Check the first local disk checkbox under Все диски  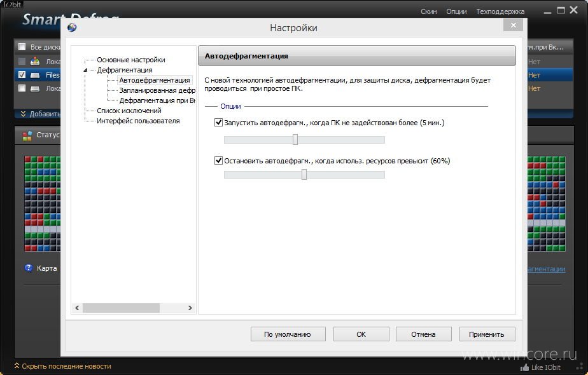pos(22,61)
